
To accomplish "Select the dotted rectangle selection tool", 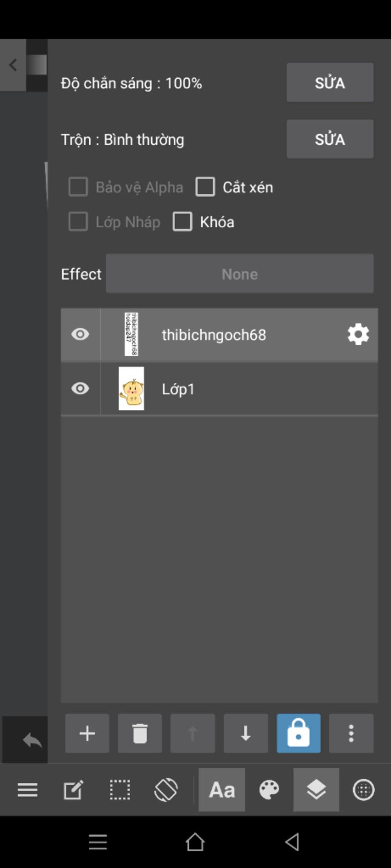I will (120, 789).
